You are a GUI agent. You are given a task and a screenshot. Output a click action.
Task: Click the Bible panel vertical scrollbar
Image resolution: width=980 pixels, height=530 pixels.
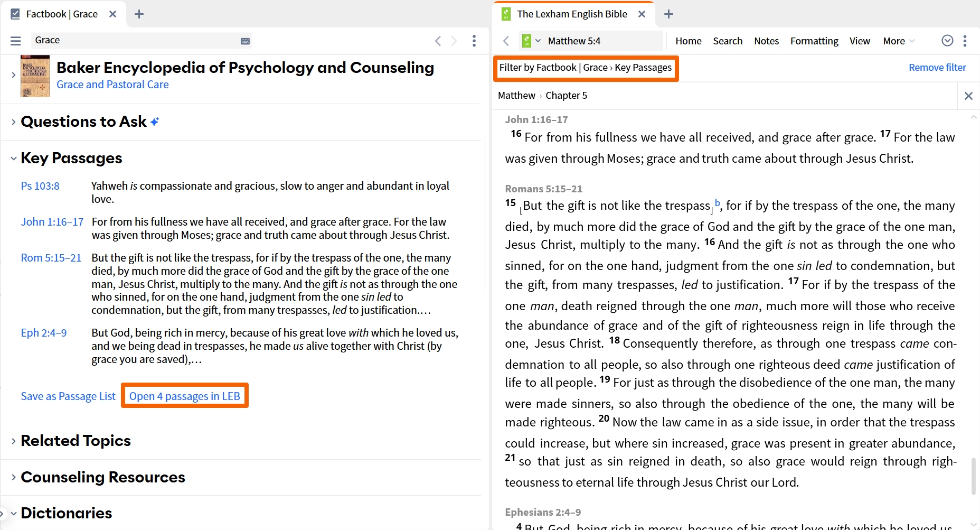974,476
